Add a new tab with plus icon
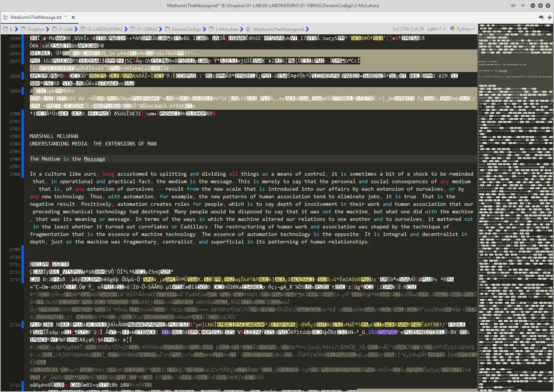The height and width of the screenshot is (392, 554). (x=549, y=17)
